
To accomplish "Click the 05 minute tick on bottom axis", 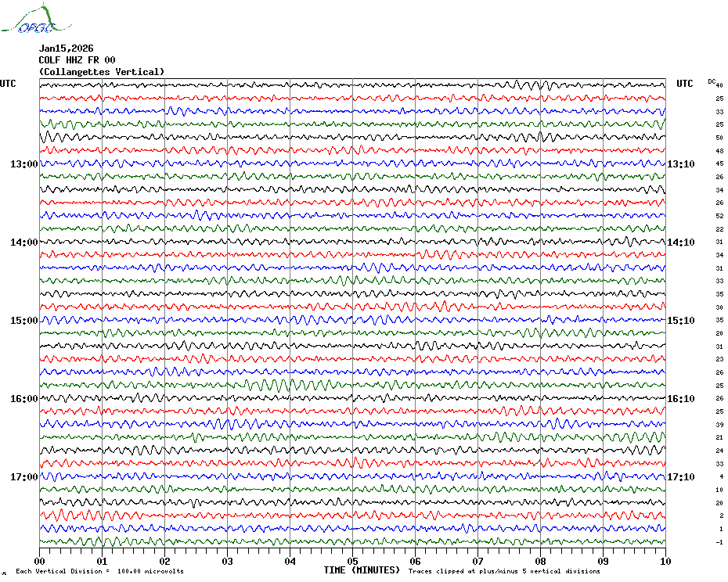I will coord(352,561).
